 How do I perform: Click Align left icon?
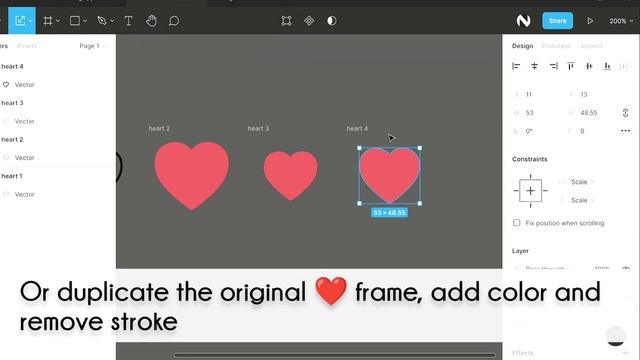click(516, 66)
